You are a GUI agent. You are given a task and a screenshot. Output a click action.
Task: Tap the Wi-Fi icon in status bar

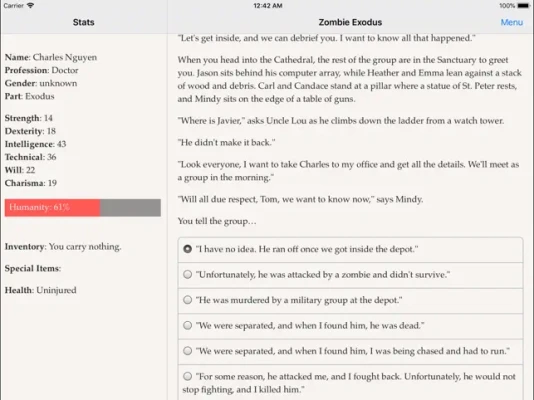coord(30,5)
